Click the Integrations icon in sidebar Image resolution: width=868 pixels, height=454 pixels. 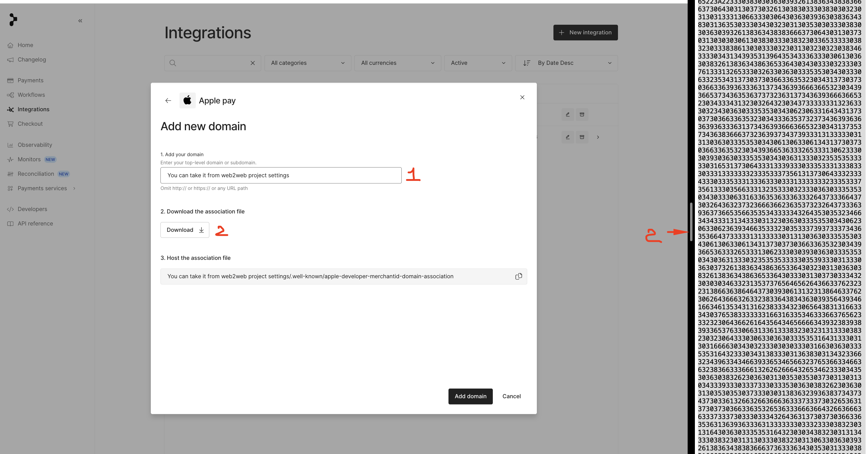pyautogui.click(x=11, y=109)
